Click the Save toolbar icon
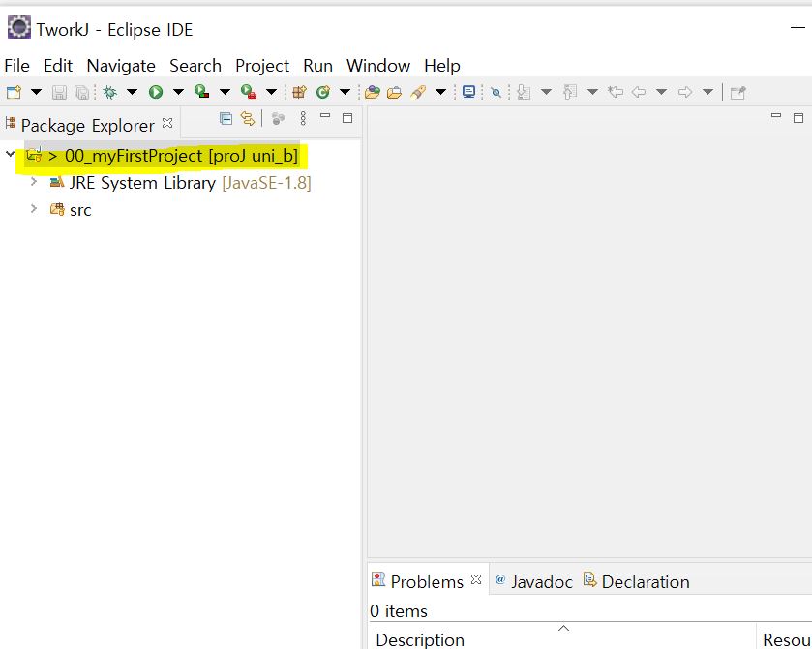 coord(59,92)
